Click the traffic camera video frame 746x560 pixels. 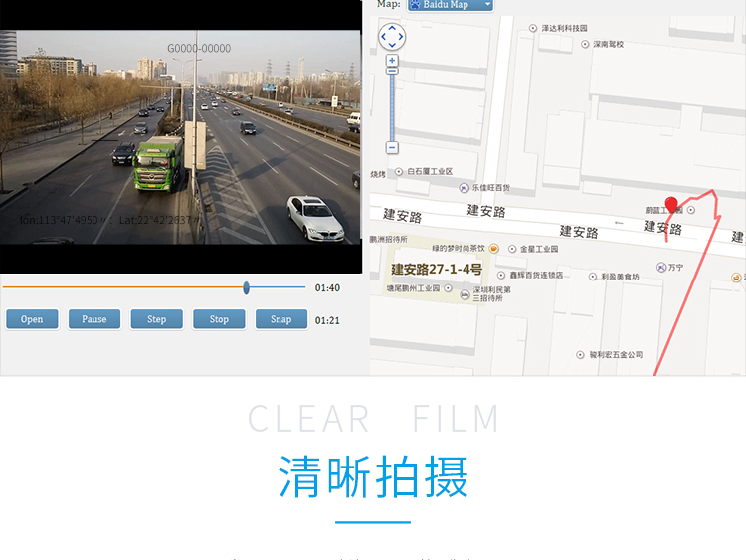pos(180,137)
